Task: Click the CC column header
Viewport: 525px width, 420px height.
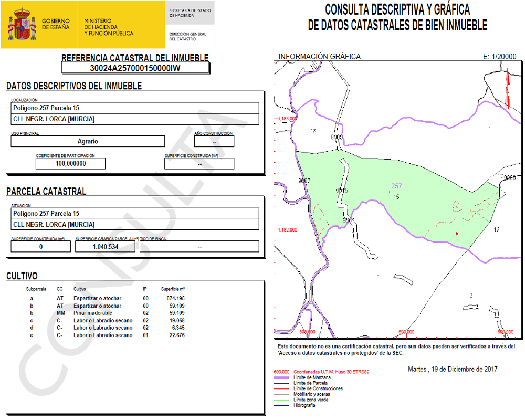Action: 60,289
